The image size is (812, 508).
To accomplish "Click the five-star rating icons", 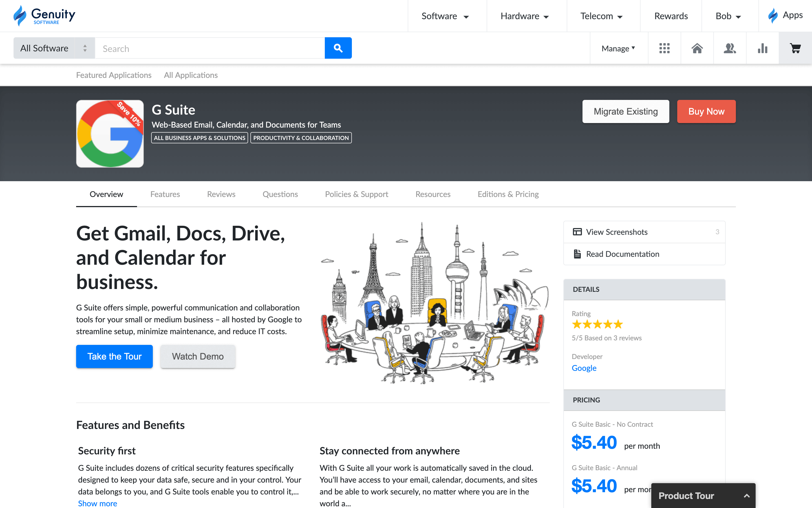I will pyautogui.click(x=597, y=325).
